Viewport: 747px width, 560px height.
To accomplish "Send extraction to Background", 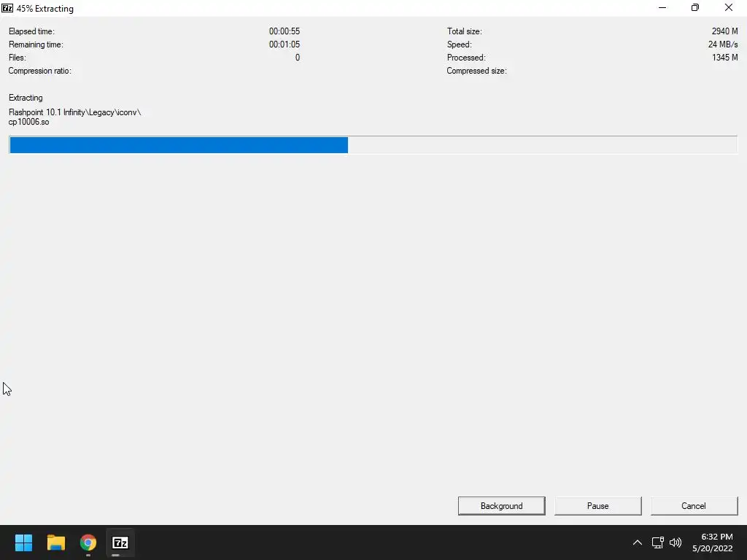I will point(501,506).
